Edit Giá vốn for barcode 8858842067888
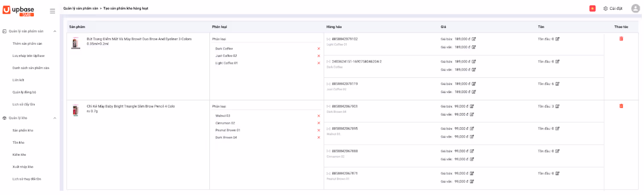This screenshot has width=644, height=195. (472, 159)
